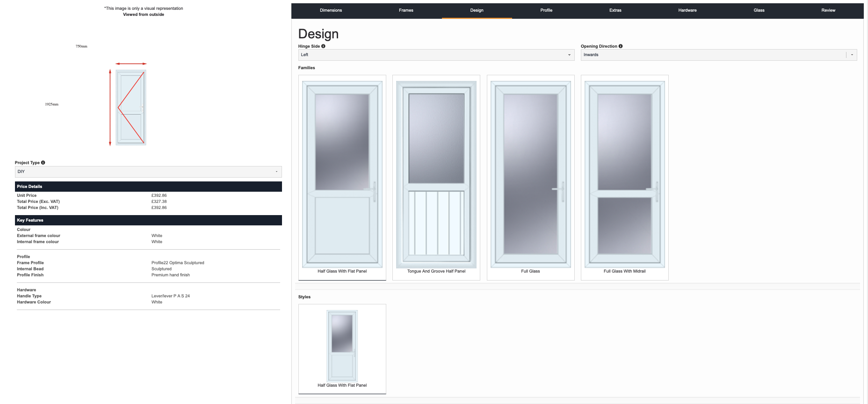Image resolution: width=868 pixels, height=404 pixels.
Task: Open the Hardware tab
Action: pyautogui.click(x=687, y=10)
